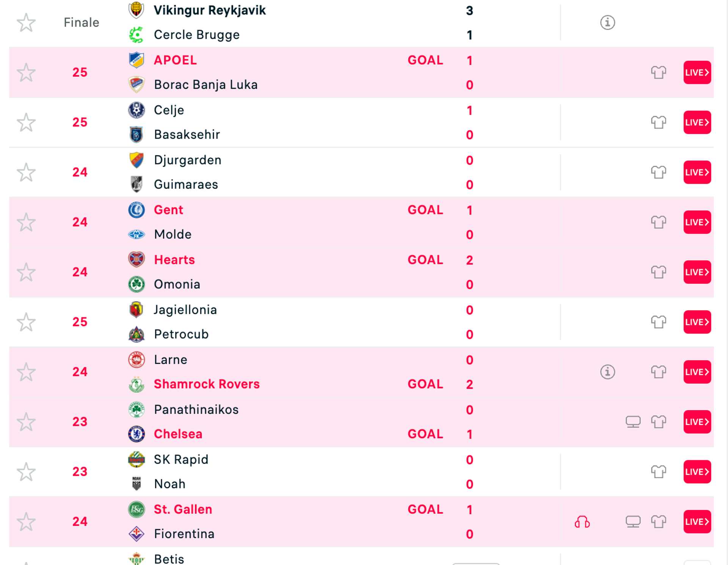Select the Hearts team name
The height and width of the screenshot is (565, 728).
[174, 260]
